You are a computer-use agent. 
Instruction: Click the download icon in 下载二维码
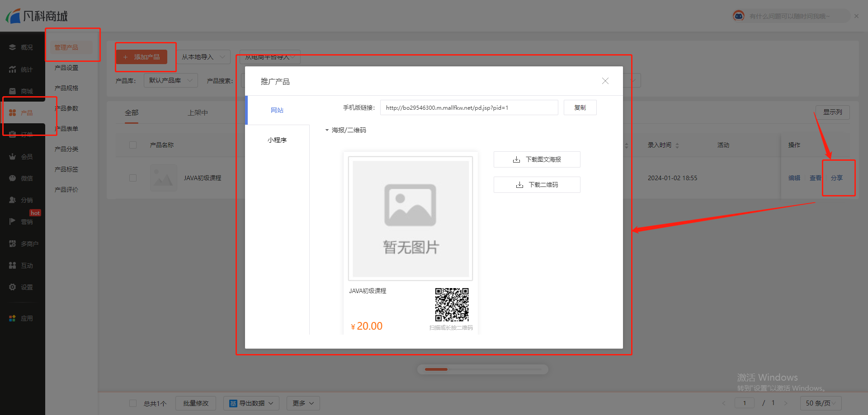tap(519, 185)
